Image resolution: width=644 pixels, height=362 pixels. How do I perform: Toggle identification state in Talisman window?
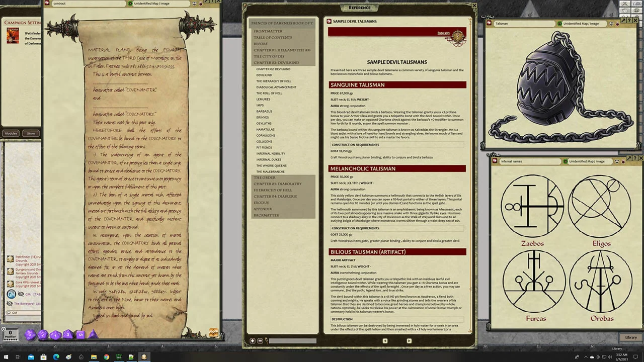(559, 23)
